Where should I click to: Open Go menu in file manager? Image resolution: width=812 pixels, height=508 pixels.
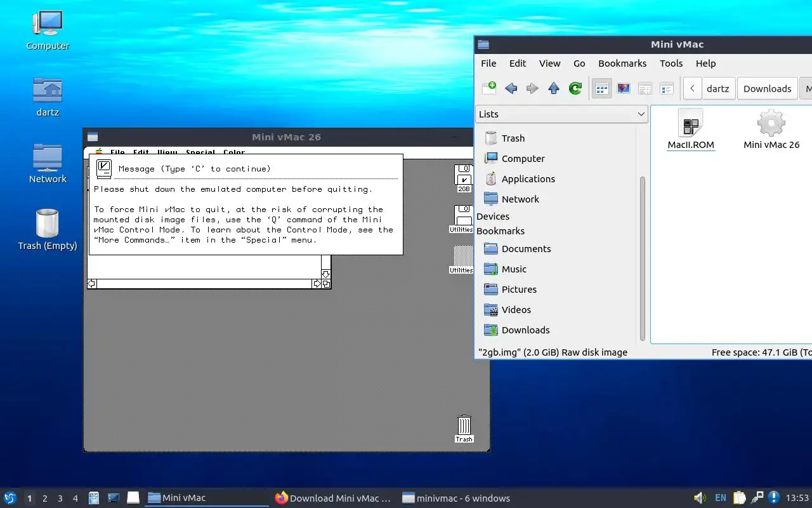point(579,63)
